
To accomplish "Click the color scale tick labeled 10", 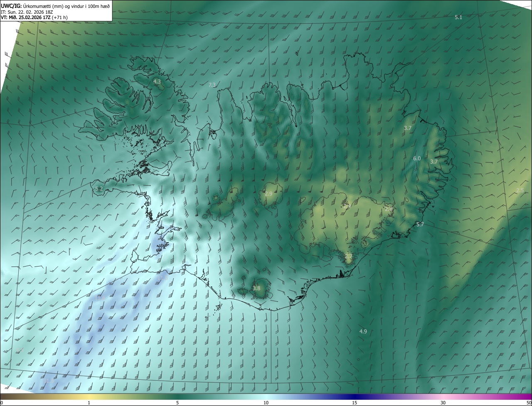I will pos(266,403).
